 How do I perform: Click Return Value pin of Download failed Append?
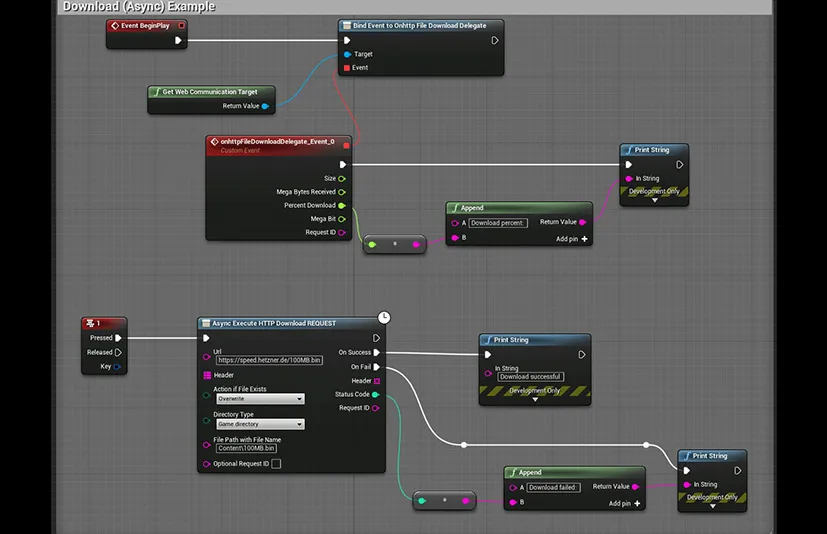pyautogui.click(x=635, y=487)
